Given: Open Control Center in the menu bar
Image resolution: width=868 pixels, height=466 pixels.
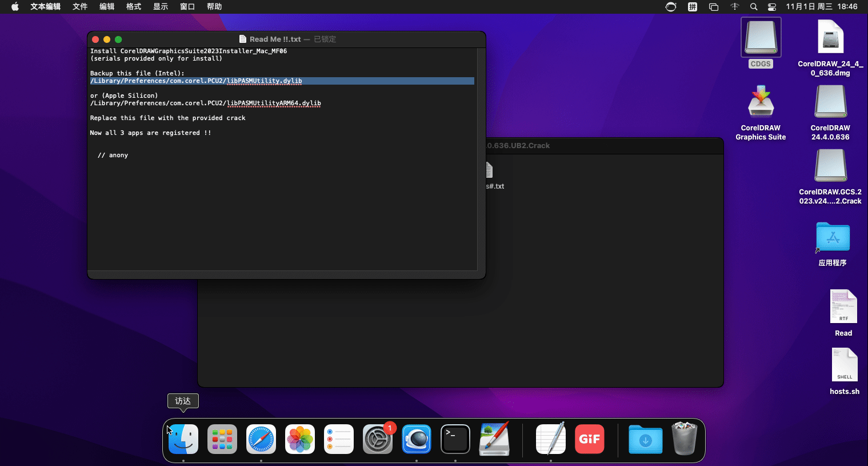Looking at the screenshot, I should pyautogui.click(x=772, y=7).
